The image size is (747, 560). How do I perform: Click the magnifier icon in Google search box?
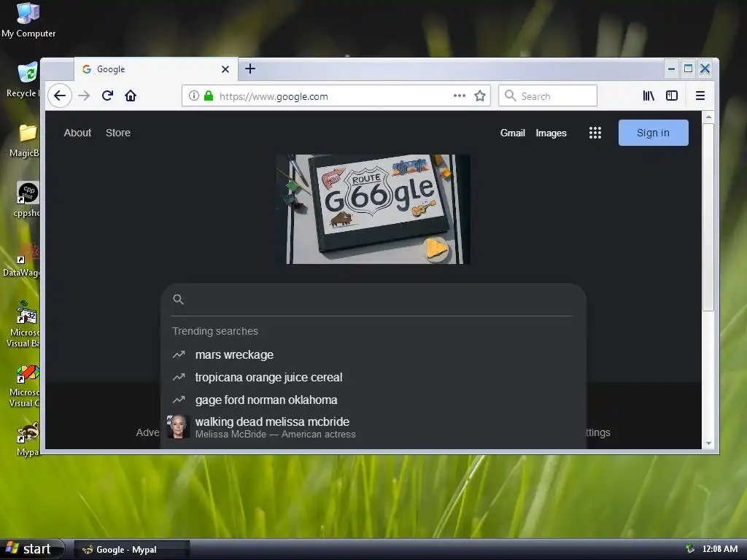coord(178,299)
